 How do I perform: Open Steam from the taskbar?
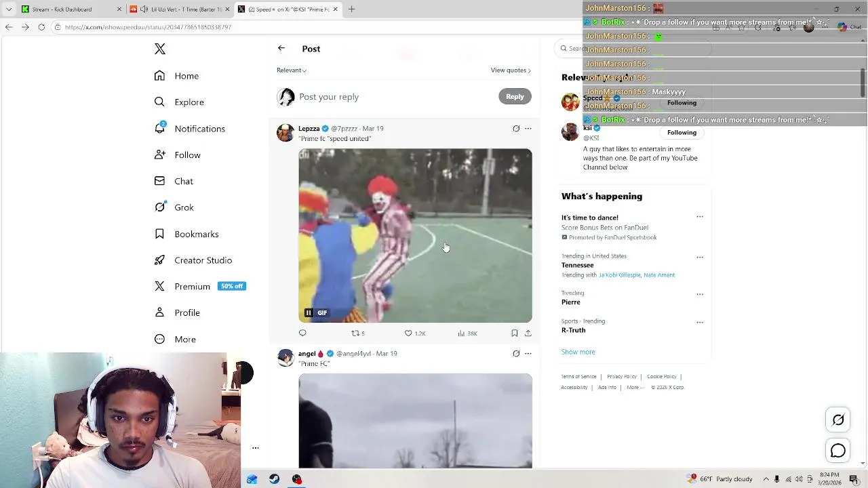click(x=274, y=479)
